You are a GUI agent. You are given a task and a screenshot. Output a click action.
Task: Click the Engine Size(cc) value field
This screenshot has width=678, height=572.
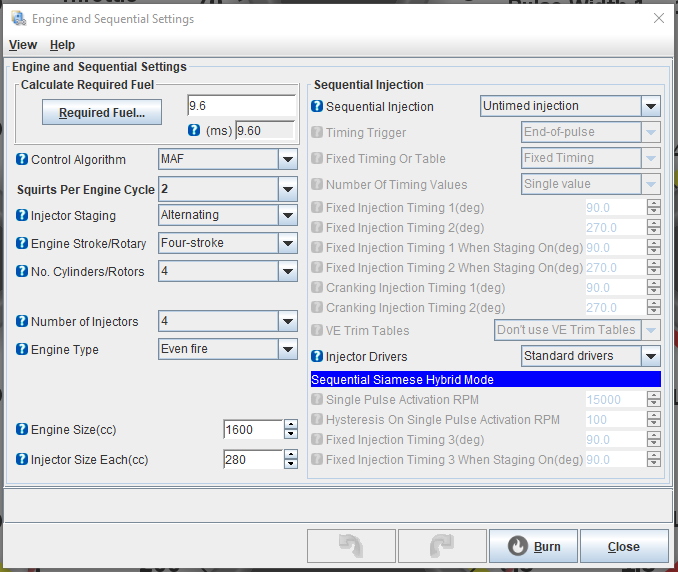tap(253, 429)
